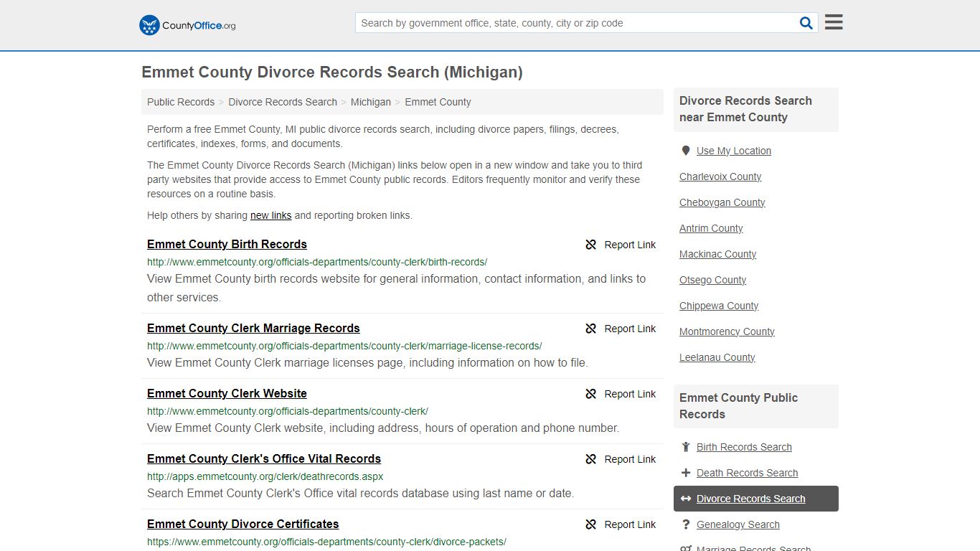Screen dimensions: 980x551
Task: Click the page title 'Emmet County Divorce Records Search'
Action: pyautogui.click(x=332, y=72)
